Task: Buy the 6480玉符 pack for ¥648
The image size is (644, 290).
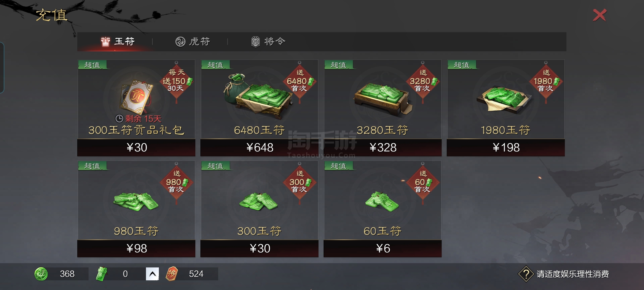Action: point(259,147)
